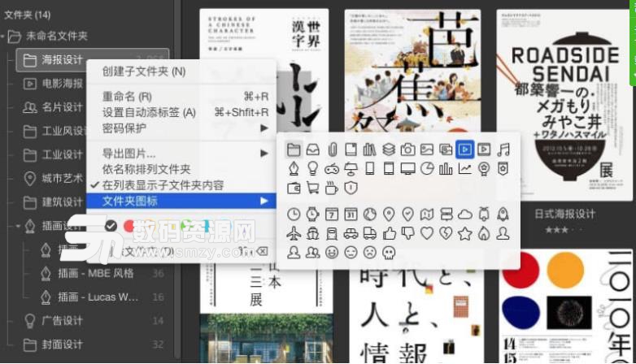Viewport: 636px width, 364px height.
Task: Select the shopping cart folder icon
Action: 313,188
